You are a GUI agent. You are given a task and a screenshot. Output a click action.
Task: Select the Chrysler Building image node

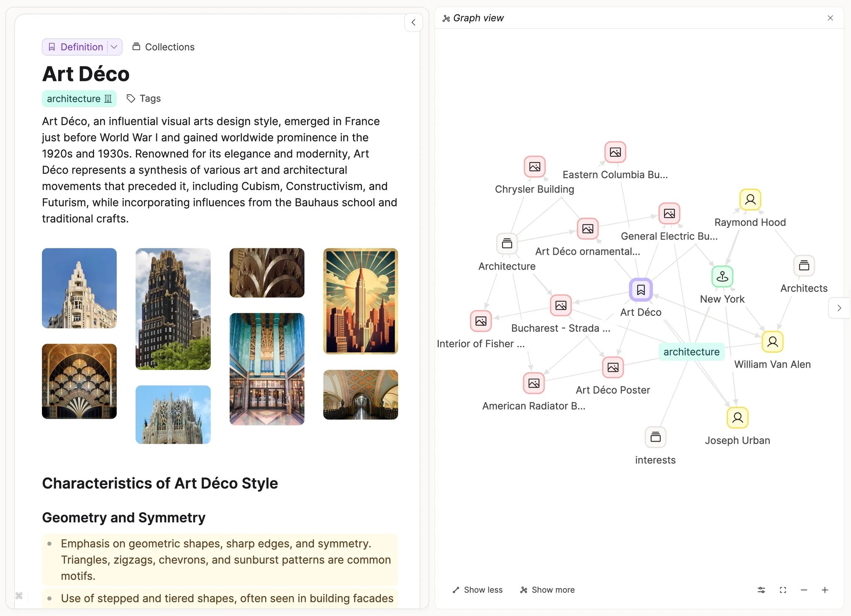(534, 167)
